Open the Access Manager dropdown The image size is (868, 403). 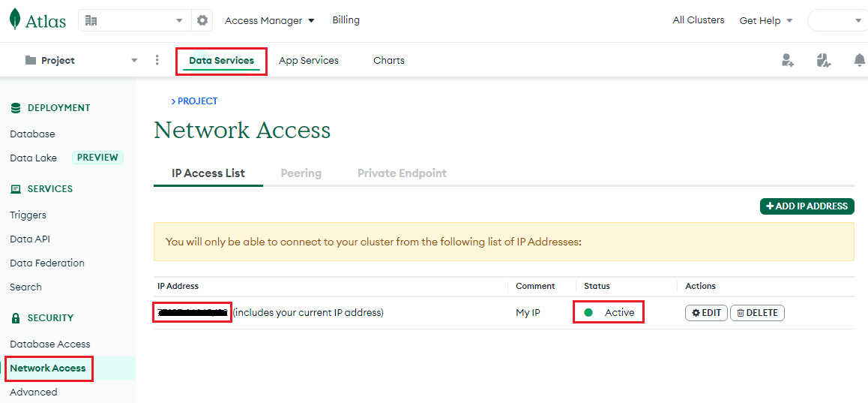pos(270,20)
